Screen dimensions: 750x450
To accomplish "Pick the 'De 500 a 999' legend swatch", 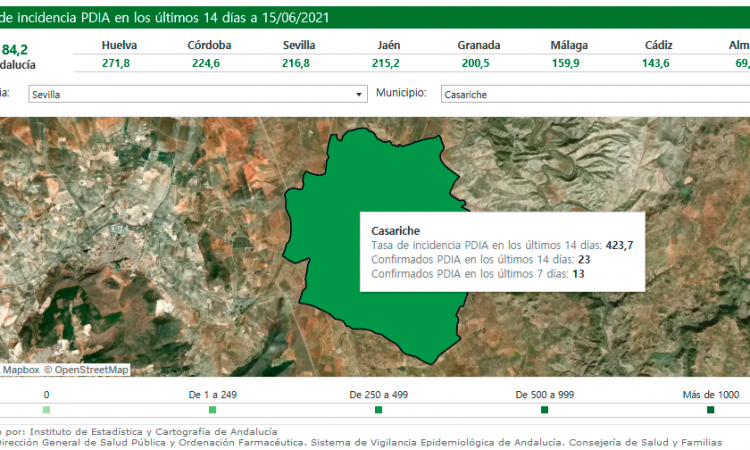I will tap(544, 410).
